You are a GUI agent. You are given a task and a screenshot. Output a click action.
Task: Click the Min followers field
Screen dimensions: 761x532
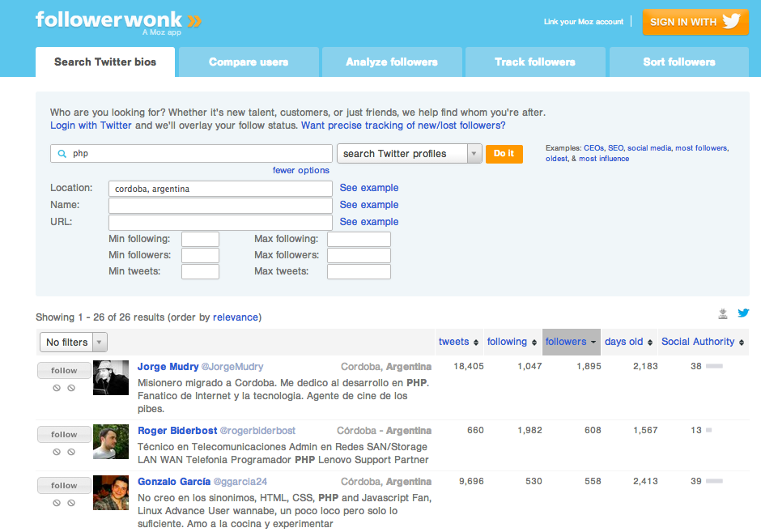(201, 255)
